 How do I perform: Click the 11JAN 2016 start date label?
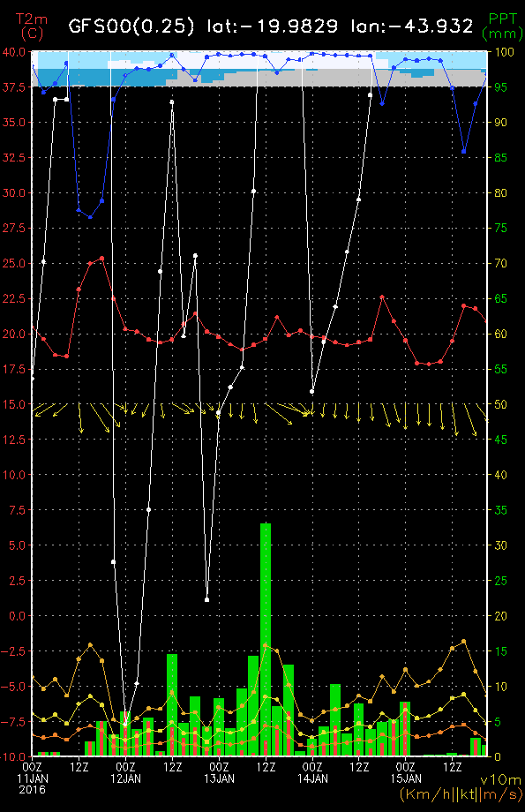(32, 778)
